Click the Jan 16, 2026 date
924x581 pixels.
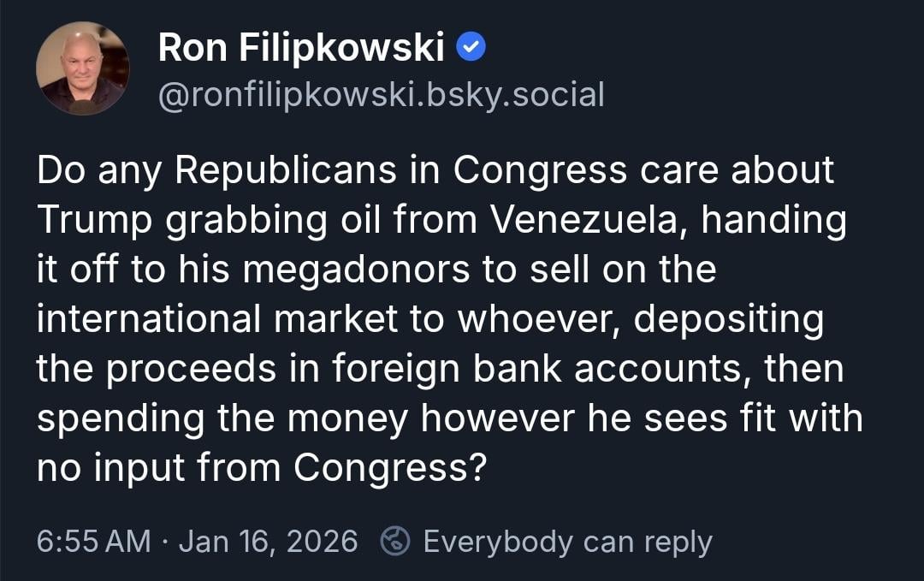[268, 542]
